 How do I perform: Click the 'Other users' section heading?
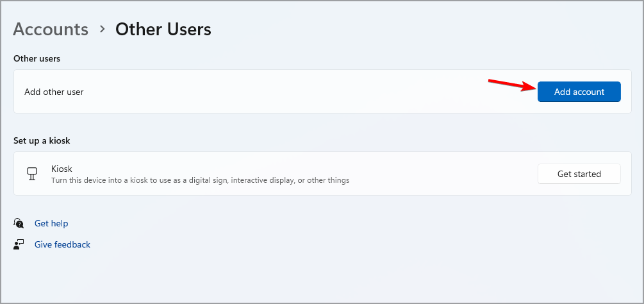[x=37, y=58]
